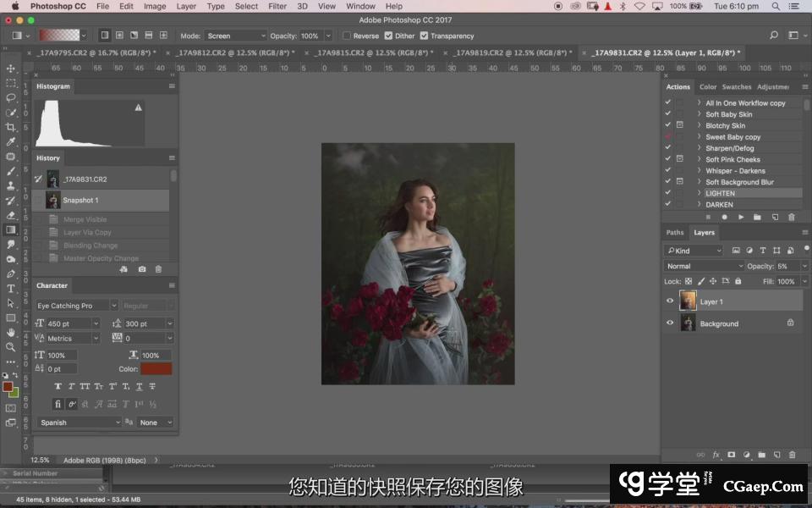Viewport: 812px width, 508px height.
Task: Disable the Dither checkbox
Action: click(388, 36)
